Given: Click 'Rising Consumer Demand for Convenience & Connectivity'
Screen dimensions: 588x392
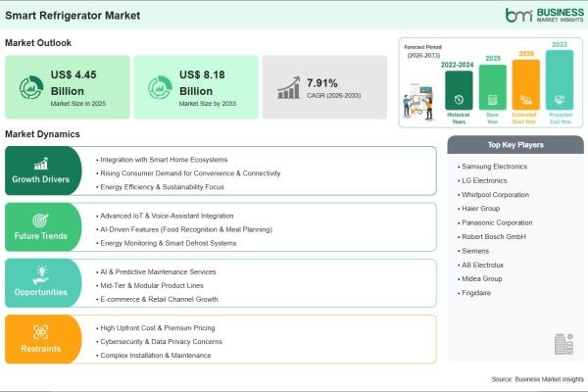Looking at the screenshot, I should (188, 173).
